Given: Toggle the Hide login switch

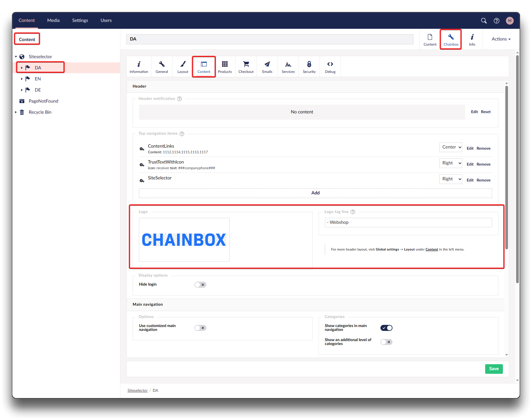Looking at the screenshot, I should (200, 285).
